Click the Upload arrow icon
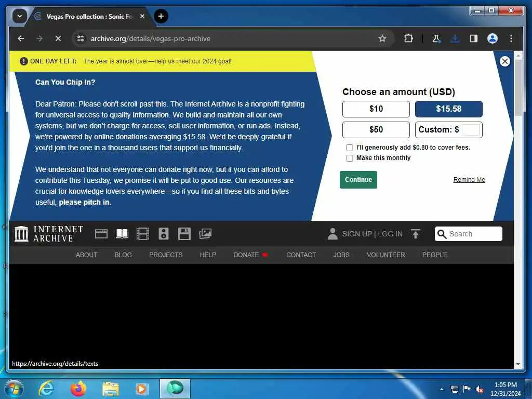532x399 pixels. click(x=415, y=234)
